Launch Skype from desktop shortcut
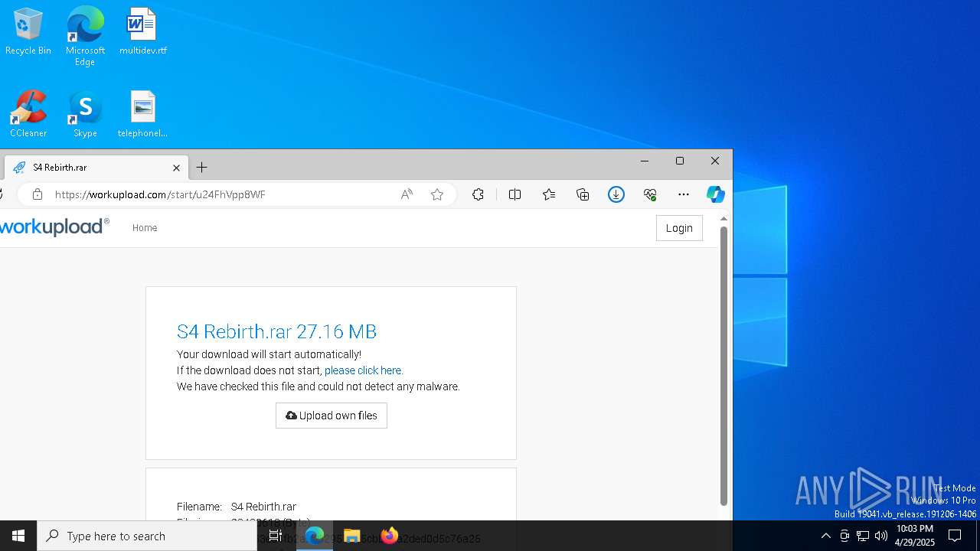Image resolution: width=980 pixels, height=551 pixels. (85, 114)
